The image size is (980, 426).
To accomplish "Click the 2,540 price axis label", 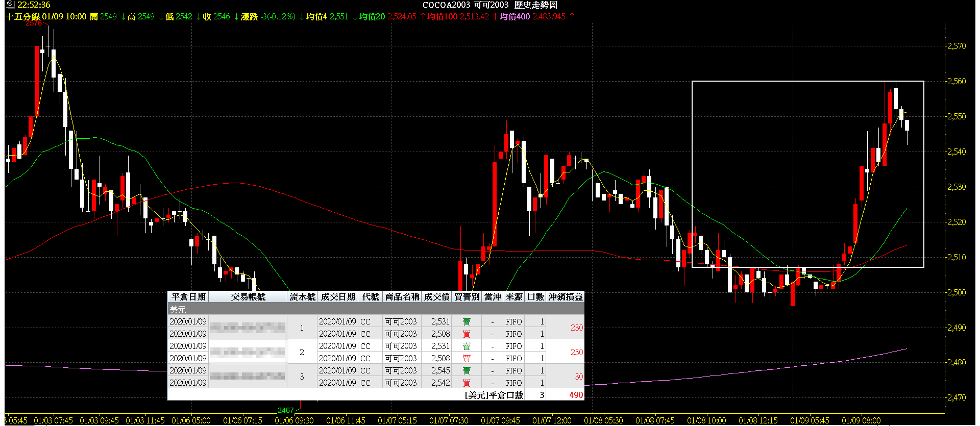I will [x=957, y=152].
